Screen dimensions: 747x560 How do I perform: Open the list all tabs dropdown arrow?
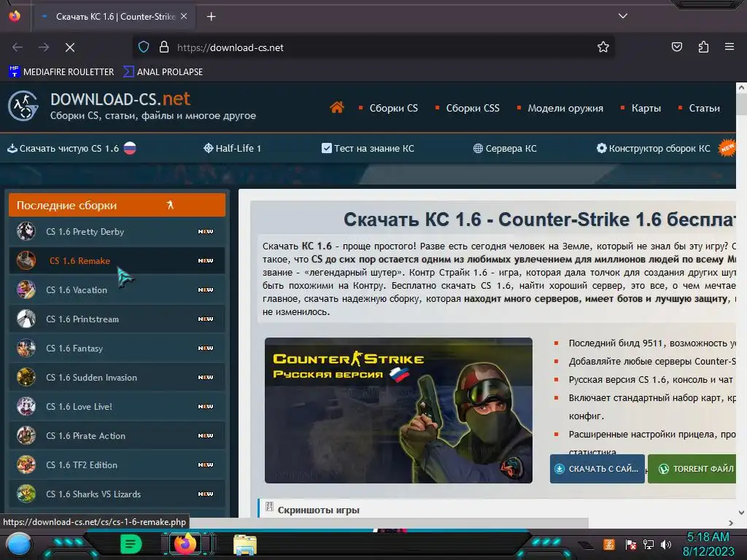[x=623, y=16]
